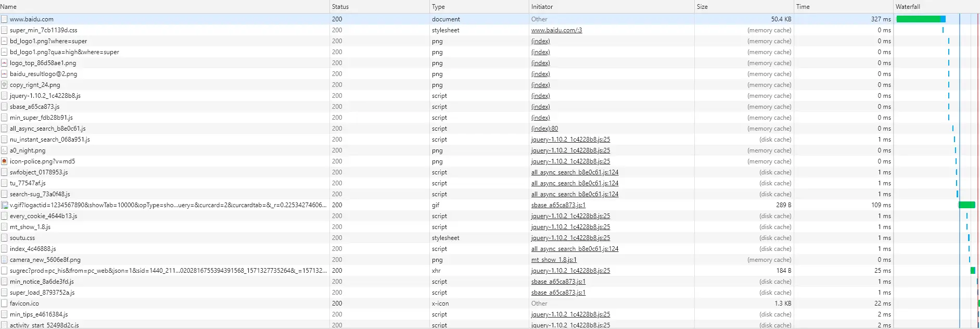
Task: Click the icon beside swfobject_0178953.js
Action: point(4,172)
